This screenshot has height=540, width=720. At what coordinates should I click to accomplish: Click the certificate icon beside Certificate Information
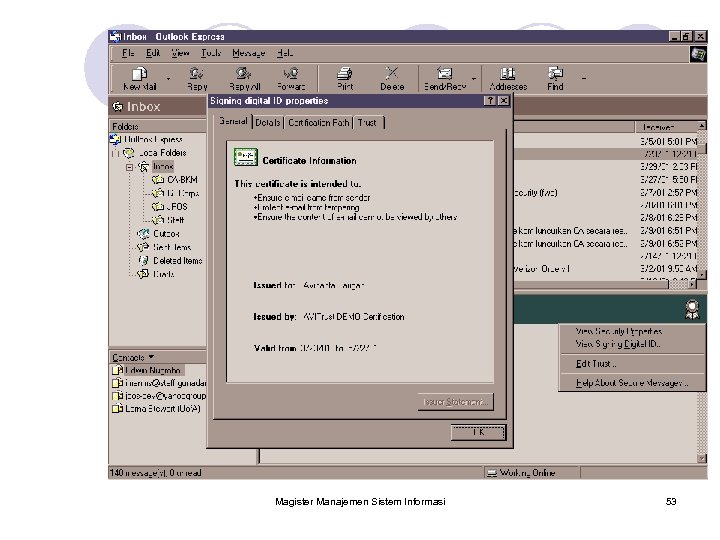[246, 157]
